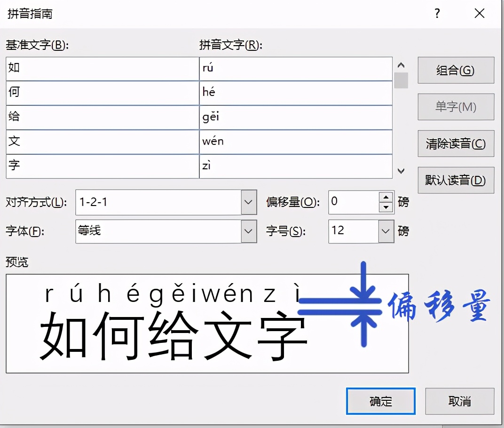Click the 单字(M) single character button
This screenshot has height=428, width=504.
tap(455, 107)
